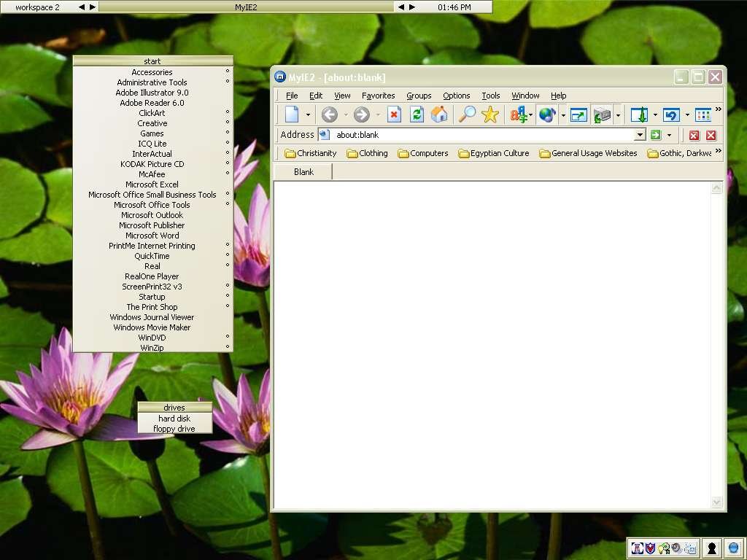The image size is (747, 560).
Task: Open dropdown arrow next to New page icon
Action: [x=308, y=115]
